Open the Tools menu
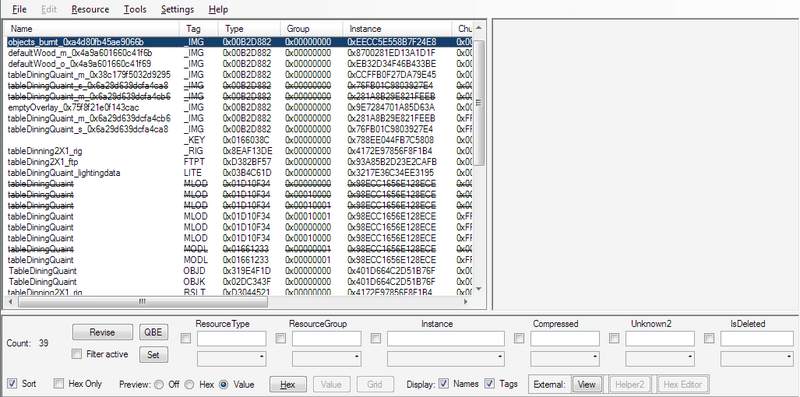Image resolution: width=800 pixels, height=397 pixels. (x=135, y=9)
